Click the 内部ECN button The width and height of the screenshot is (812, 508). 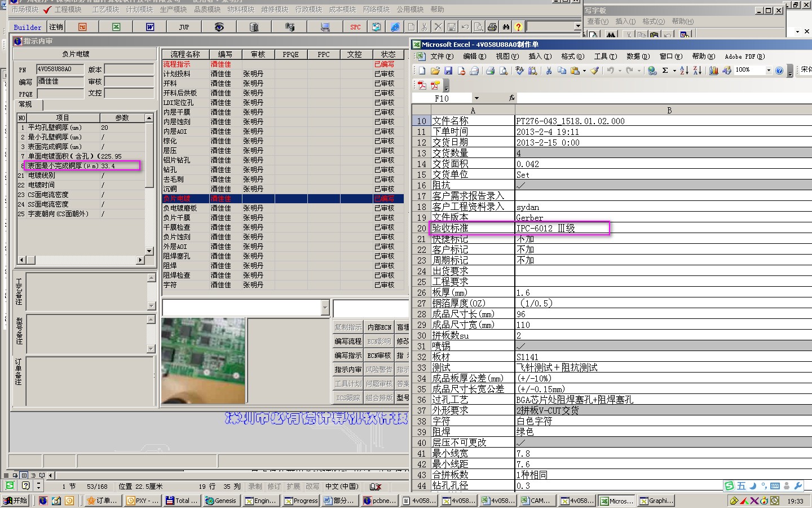pyautogui.click(x=379, y=327)
